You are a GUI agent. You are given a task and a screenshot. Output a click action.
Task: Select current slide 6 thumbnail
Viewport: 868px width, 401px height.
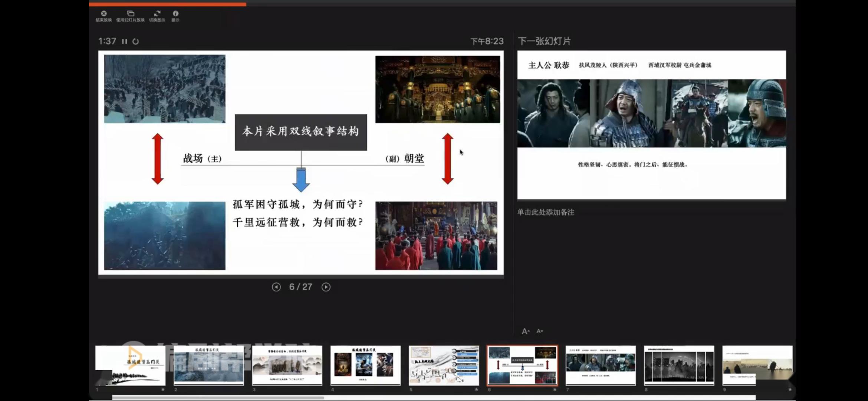[x=522, y=365]
